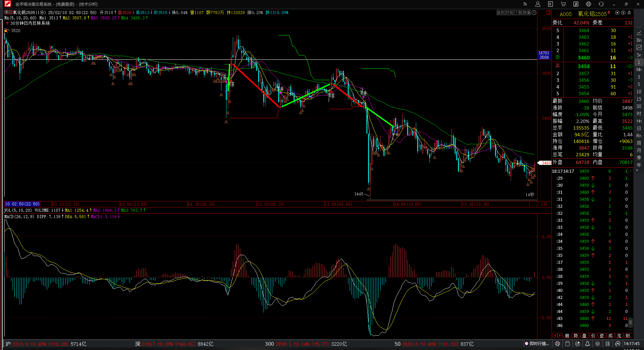Click the MA(5,10,20,60) parameters label
The image size is (644, 350).
(20, 18)
